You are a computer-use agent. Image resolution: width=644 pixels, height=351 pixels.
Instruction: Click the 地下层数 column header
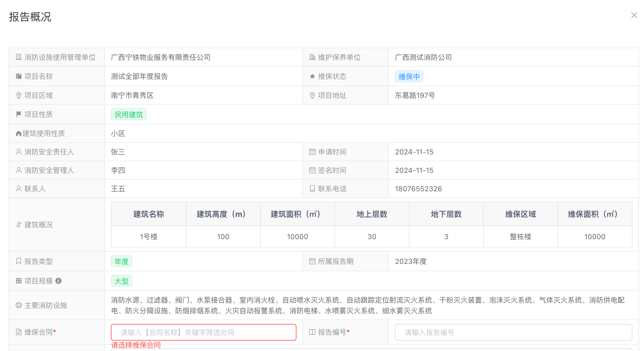[446, 214]
